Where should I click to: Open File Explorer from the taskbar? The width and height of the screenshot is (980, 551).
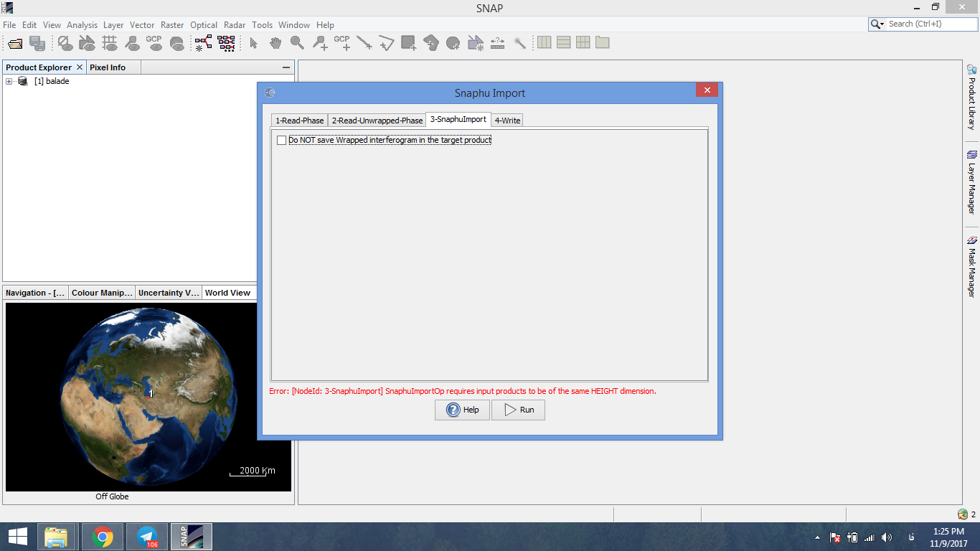pos(56,537)
